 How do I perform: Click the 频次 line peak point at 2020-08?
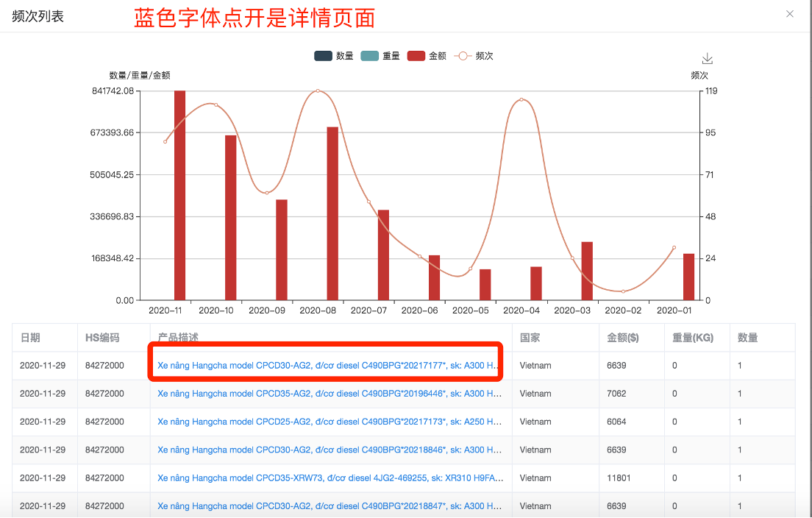pyautogui.click(x=318, y=91)
